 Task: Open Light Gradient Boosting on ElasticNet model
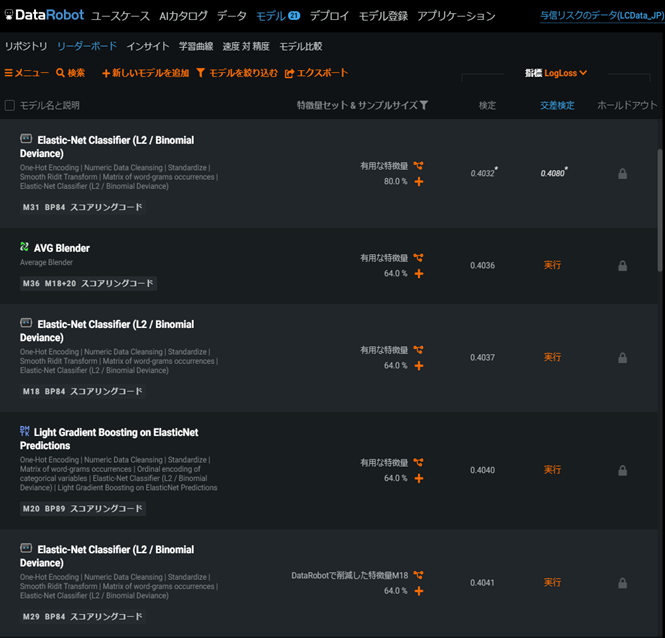[109, 439]
